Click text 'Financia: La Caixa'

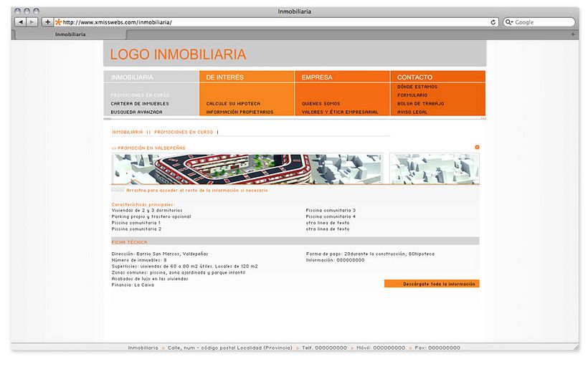click(133, 285)
